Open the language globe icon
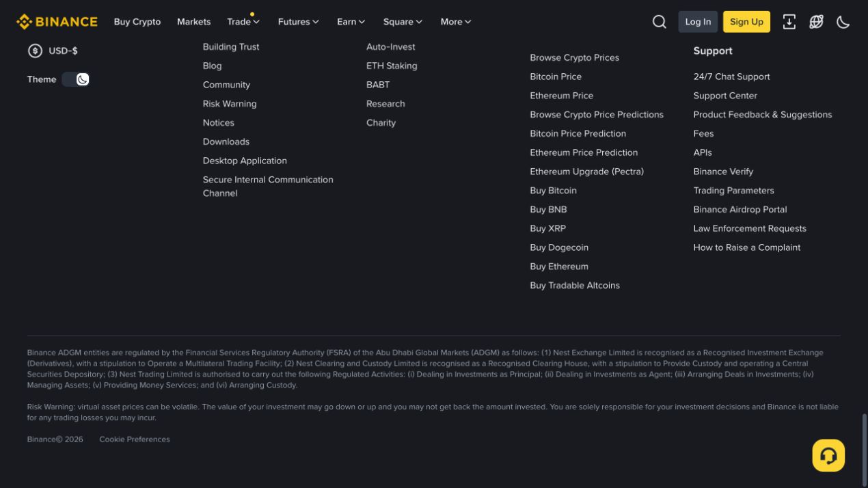 point(817,22)
